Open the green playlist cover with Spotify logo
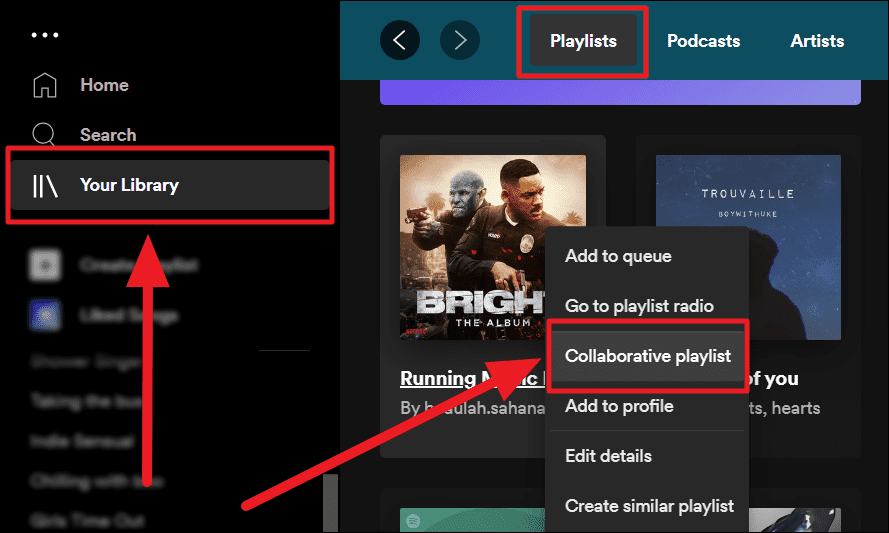 (x=472, y=521)
